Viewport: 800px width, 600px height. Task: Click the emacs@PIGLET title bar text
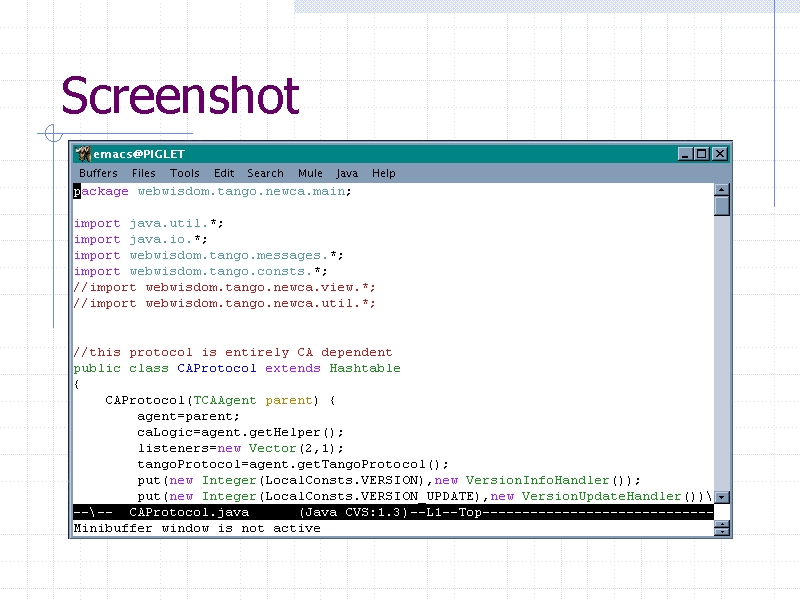point(139,154)
